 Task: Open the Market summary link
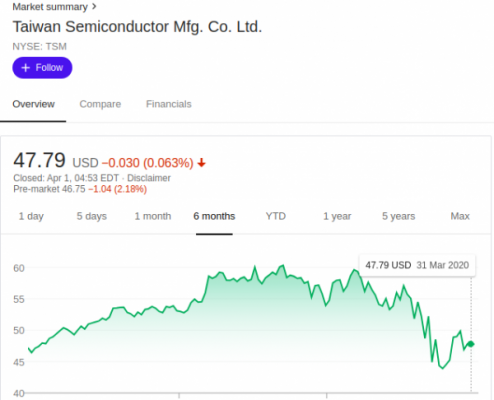point(50,7)
